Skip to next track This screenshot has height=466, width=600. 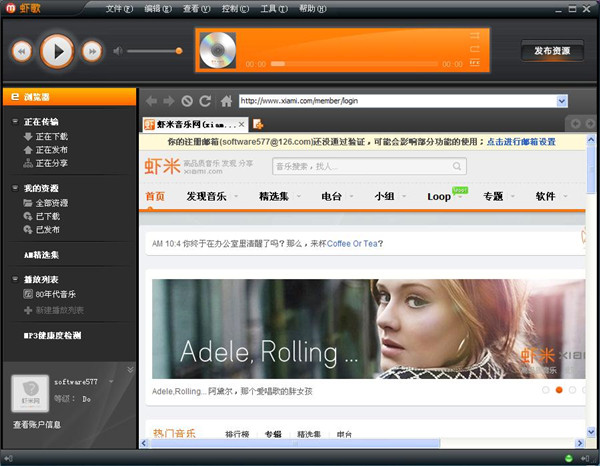tap(91, 50)
